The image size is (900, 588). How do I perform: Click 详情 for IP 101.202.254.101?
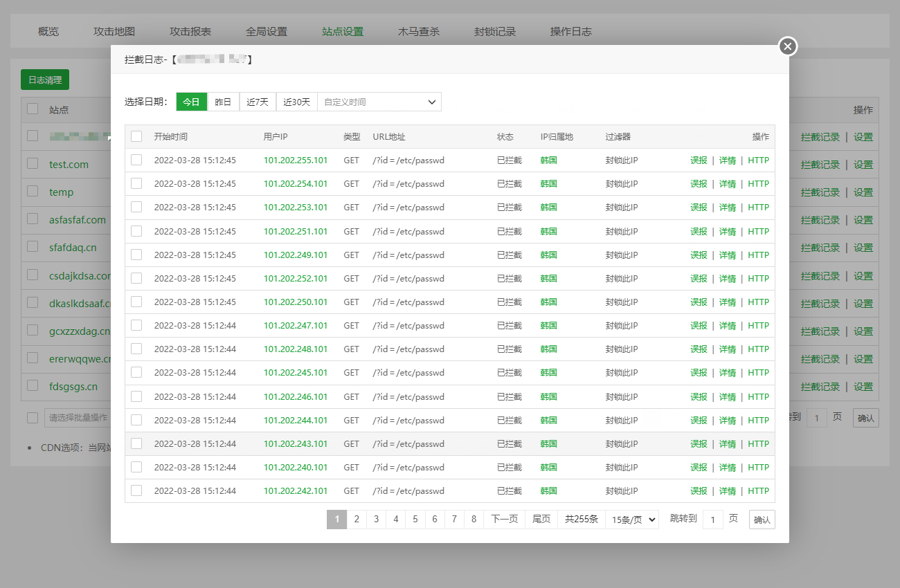tap(727, 184)
